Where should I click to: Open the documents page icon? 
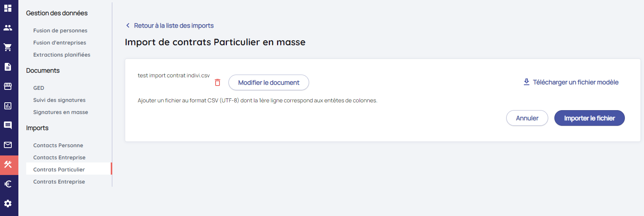click(x=8, y=67)
